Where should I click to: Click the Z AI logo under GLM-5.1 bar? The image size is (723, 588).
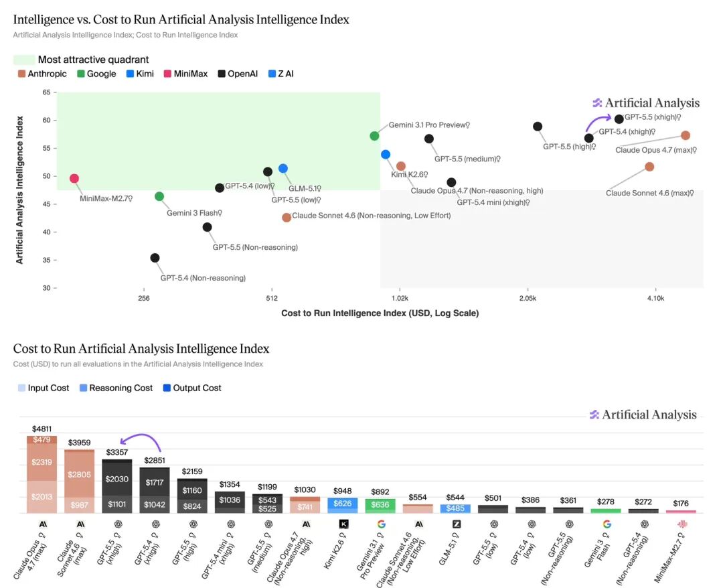(x=457, y=524)
